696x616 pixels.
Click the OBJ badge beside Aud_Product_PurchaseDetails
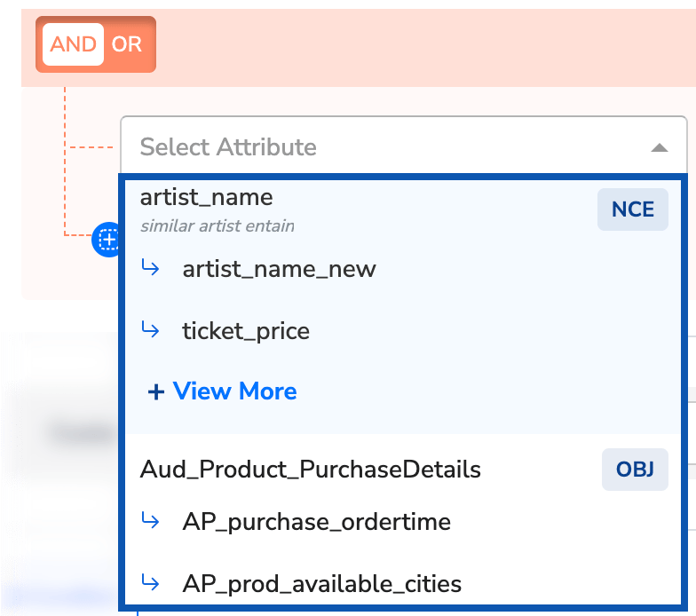click(635, 470)
